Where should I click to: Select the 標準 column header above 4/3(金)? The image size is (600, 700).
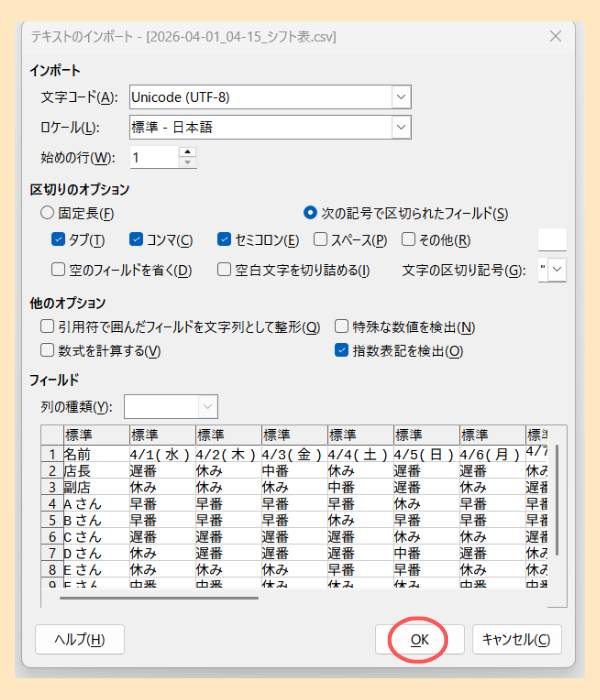[294, 435]
